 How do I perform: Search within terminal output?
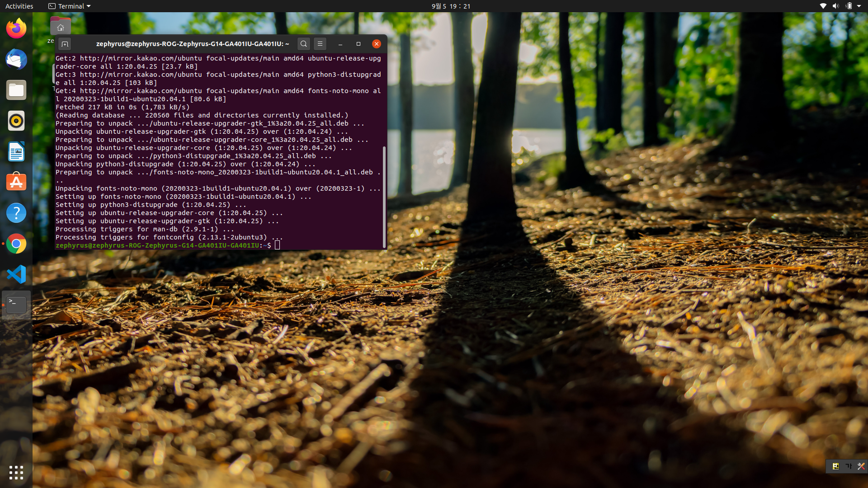[x=304, y=44]
